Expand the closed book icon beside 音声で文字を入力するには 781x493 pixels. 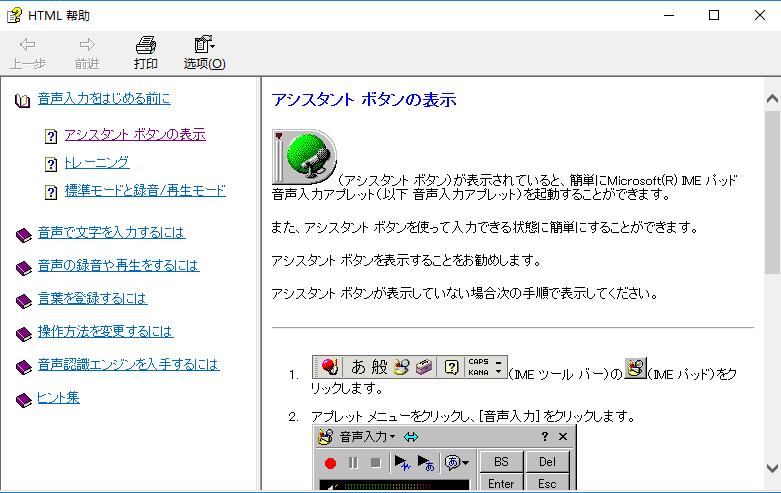click(23, 235)
